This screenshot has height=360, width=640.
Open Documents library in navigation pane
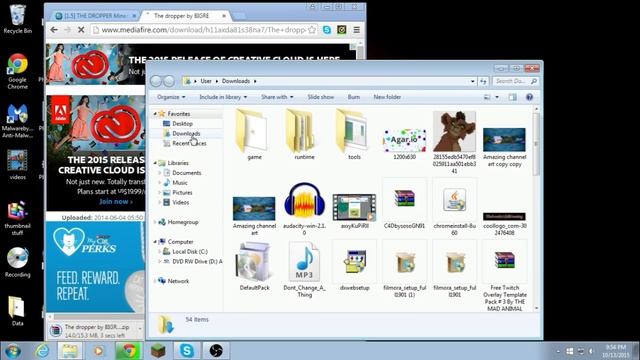187,173
